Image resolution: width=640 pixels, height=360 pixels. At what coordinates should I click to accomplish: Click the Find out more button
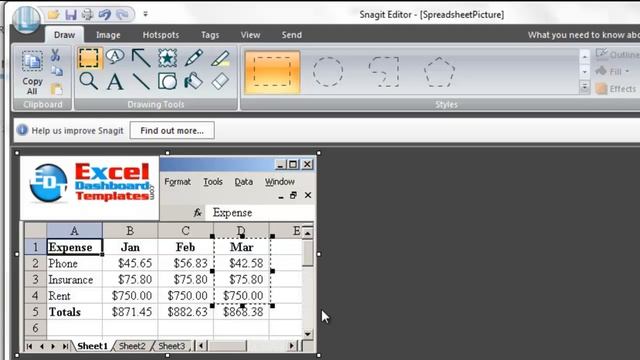coord(172,131)
